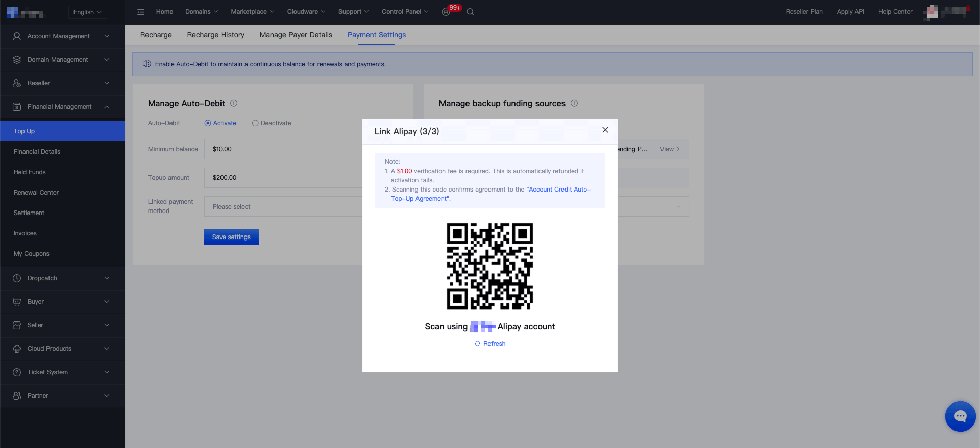
Task: Click Save settings button
Action: 231,237
